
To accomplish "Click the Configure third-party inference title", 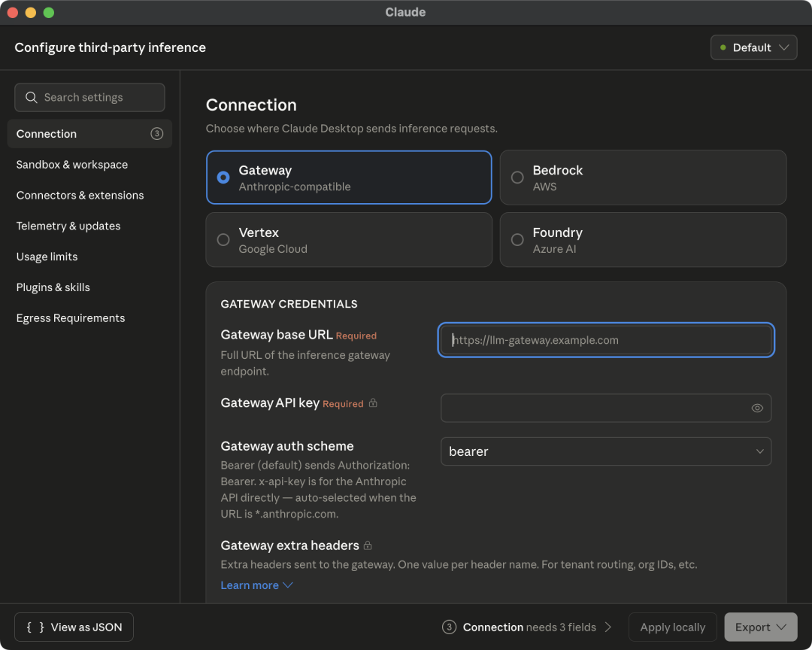I will point(111,47).
